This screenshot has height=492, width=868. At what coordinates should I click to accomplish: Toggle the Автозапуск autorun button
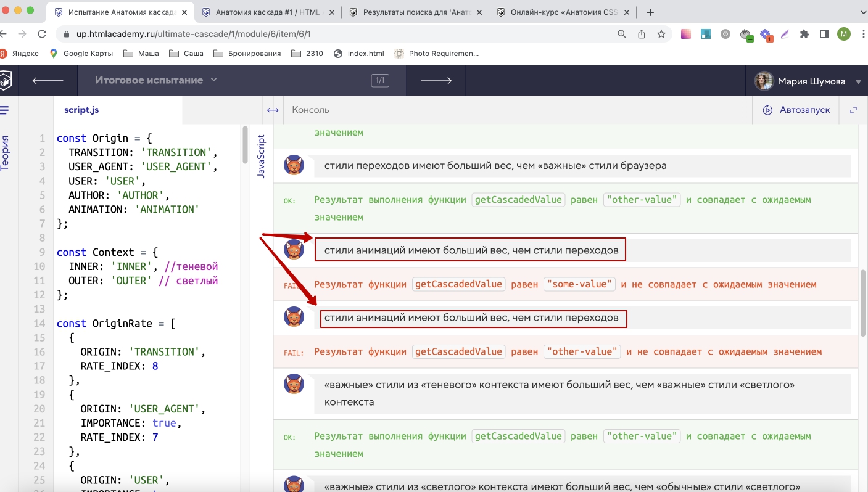[796, 110]
